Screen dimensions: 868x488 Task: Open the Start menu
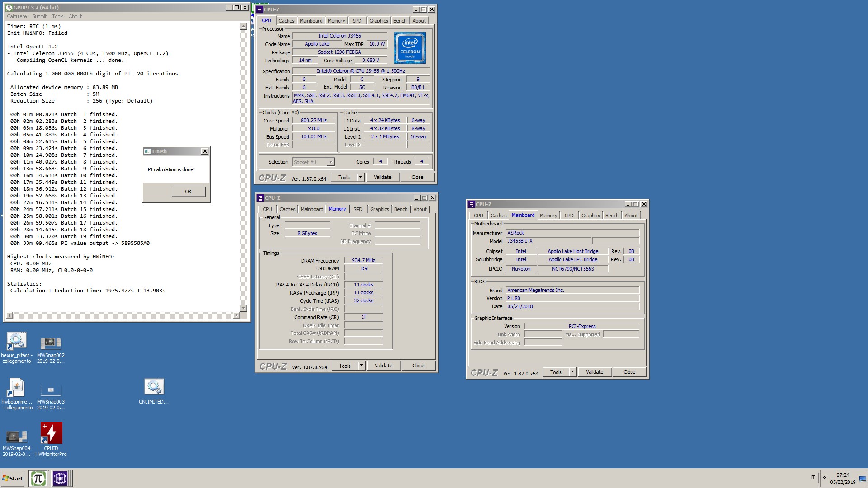[13, 478]
